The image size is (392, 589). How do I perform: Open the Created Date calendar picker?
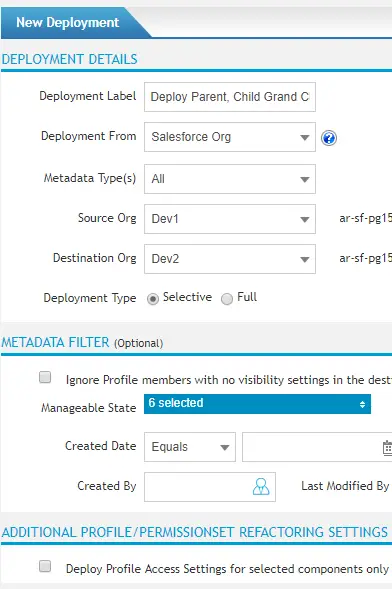(387, 448)
